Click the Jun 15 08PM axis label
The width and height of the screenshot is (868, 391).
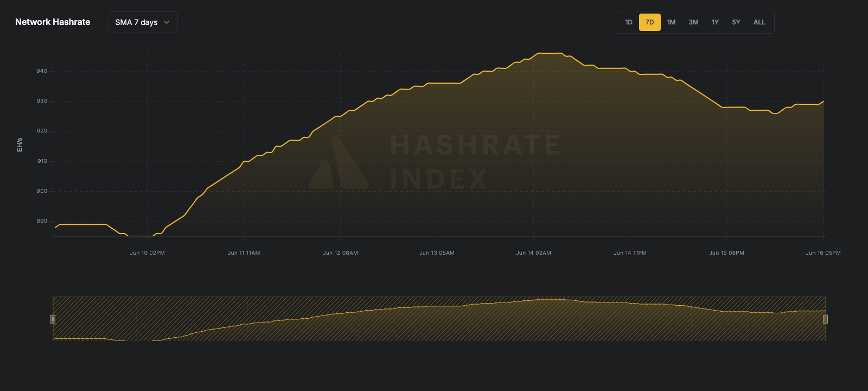click(726, 253)
